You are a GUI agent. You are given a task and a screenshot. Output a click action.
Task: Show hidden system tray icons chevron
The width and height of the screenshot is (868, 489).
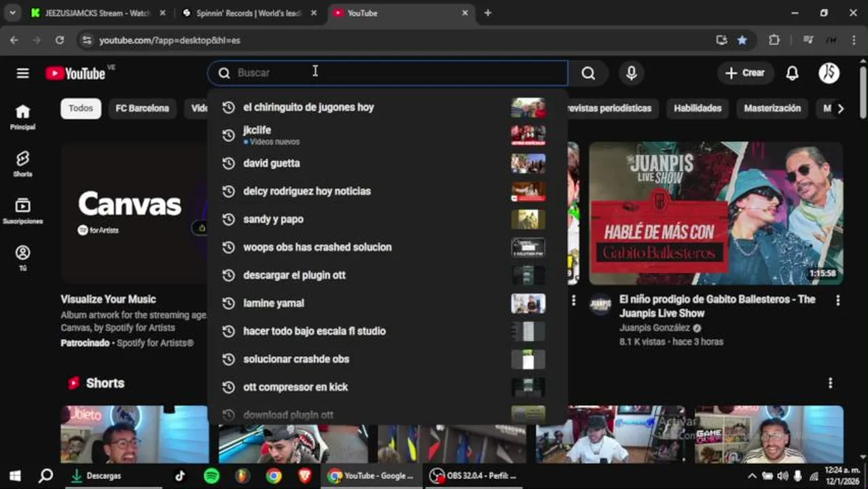(752, 476)
